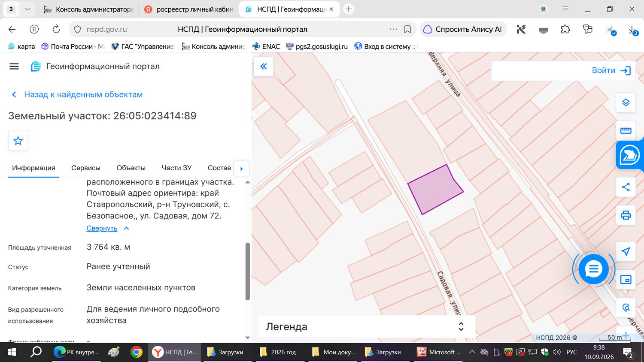
Task: Reload the page in browser
Action: coord(56,29)
